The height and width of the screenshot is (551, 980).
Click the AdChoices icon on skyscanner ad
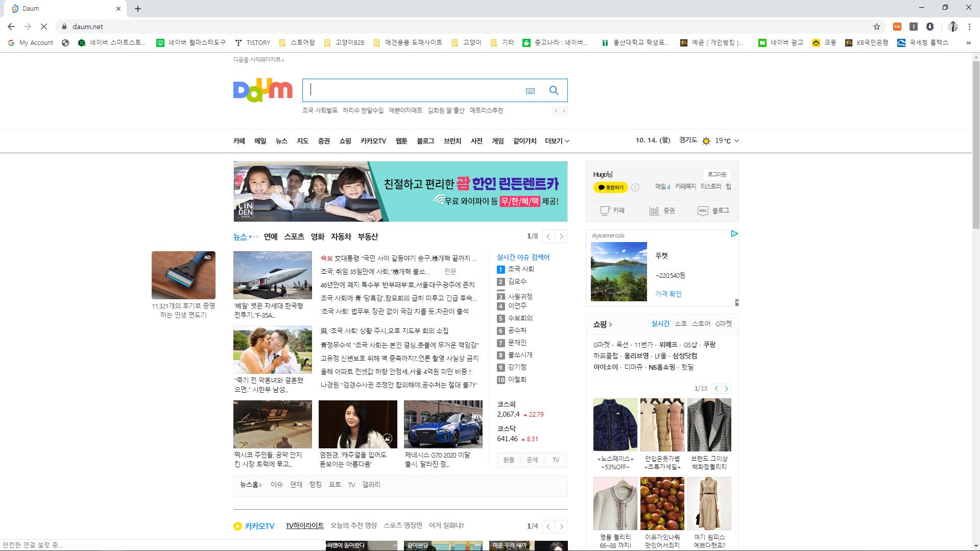pyautogui.click(x=734, y=234)
